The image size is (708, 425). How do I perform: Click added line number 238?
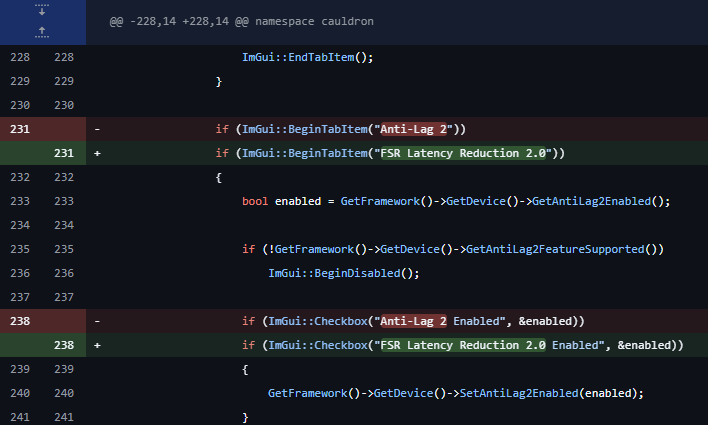coord(64,345)
